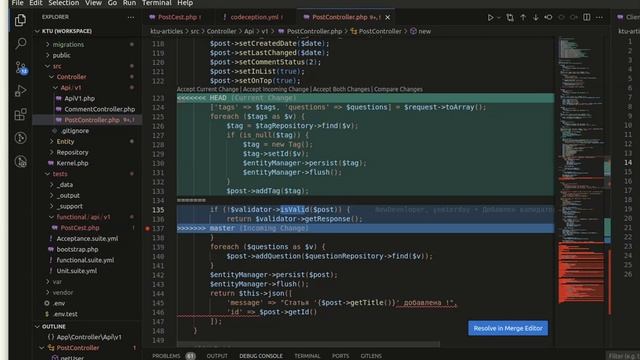640x360 pixels.
Task: Click the code minimap red region
Action: [x=581, y=273]
